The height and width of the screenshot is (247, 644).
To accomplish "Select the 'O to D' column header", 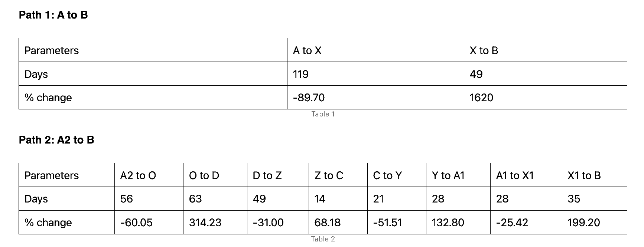I will (215, 175).
